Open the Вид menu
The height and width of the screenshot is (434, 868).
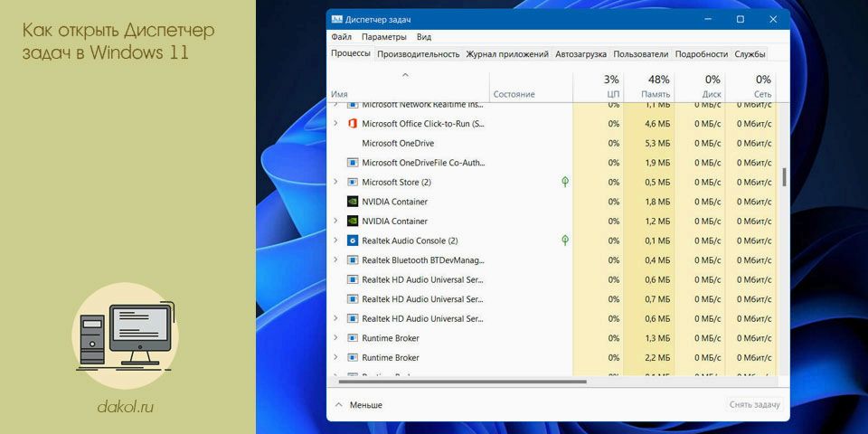coord(424,37)
